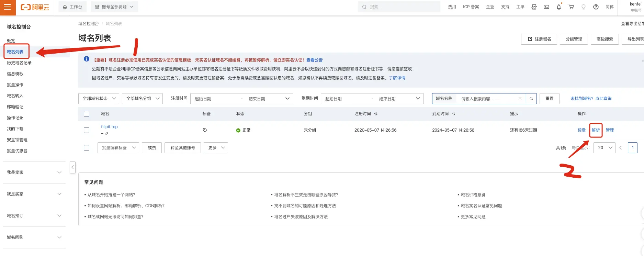Open 历史域名记录 in the sidebar
The width and height of the screenshot is (644, 256).
tap(19, 63)
